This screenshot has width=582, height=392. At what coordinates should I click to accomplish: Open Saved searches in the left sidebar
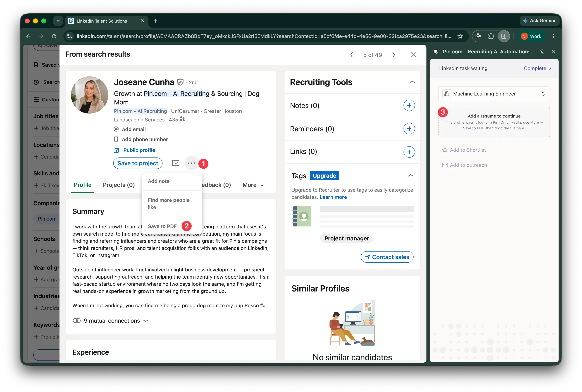tap(47, 65)
